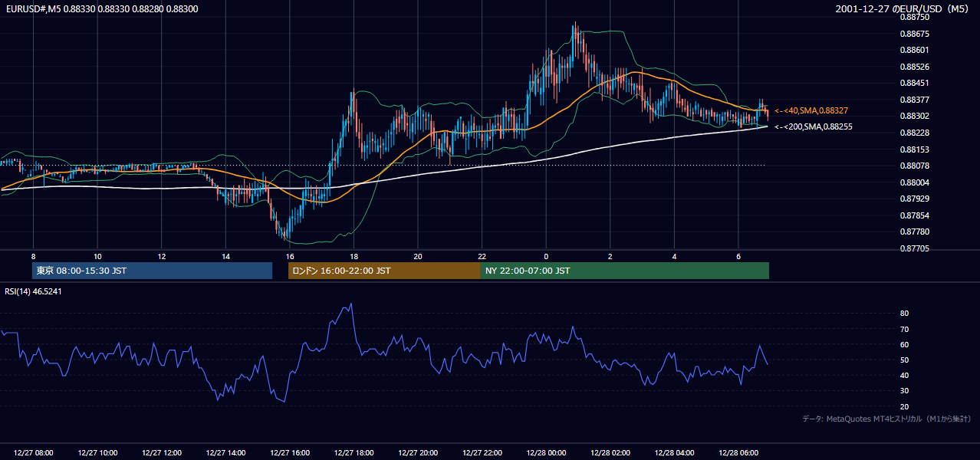The height and width of the screenshot is (460, 980).
Task: Click price axis value 0.88750
Action: [x=915, y=18]
